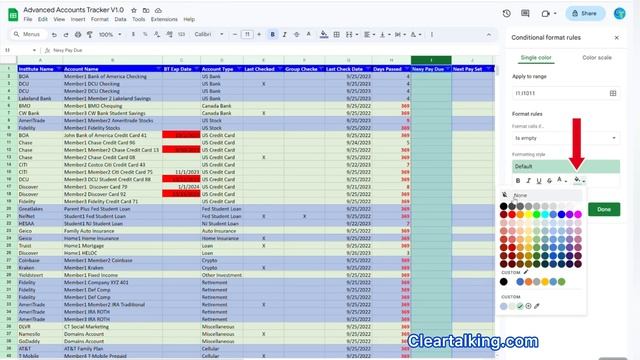
Task: Pick the bright yellow color swatch
Action: tap(529, 214)
